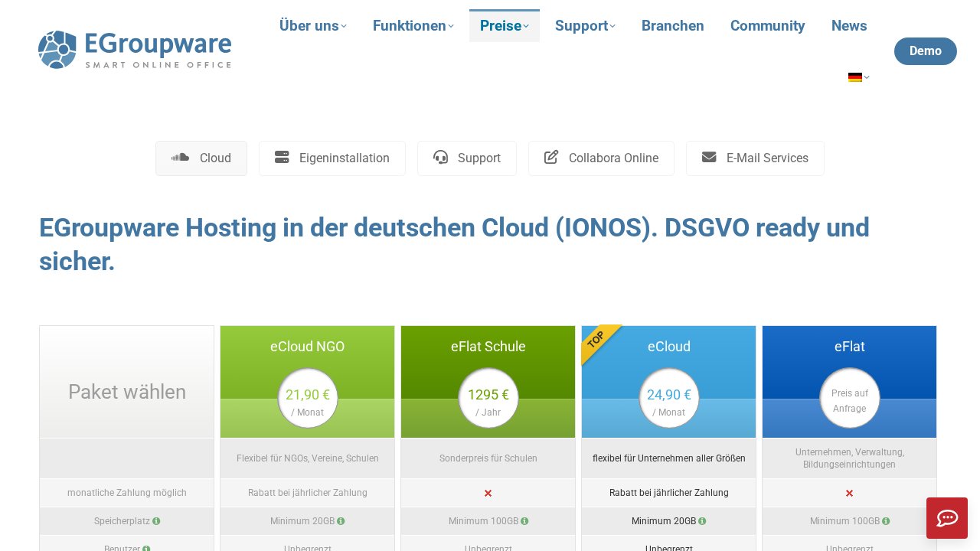980x551 pixels.
Task: Switch to E-Mail Services tab
Action: click(755, 158)
